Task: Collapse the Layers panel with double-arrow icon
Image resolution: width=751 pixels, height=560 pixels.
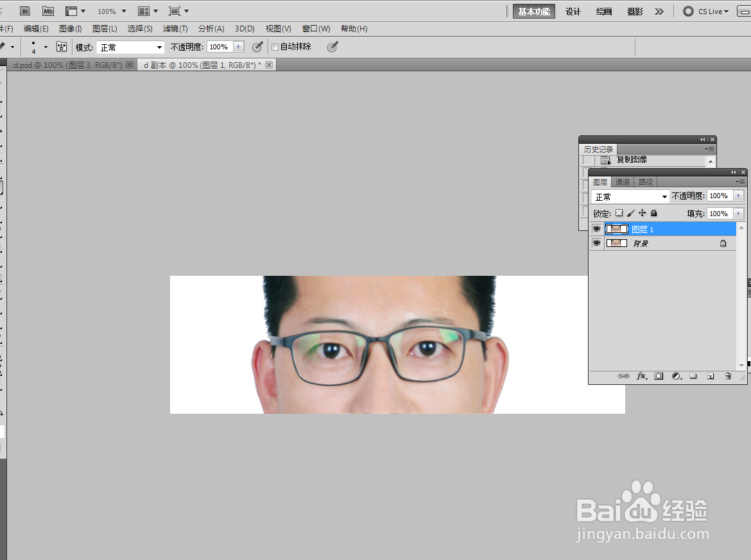Action: coord(733,173)
